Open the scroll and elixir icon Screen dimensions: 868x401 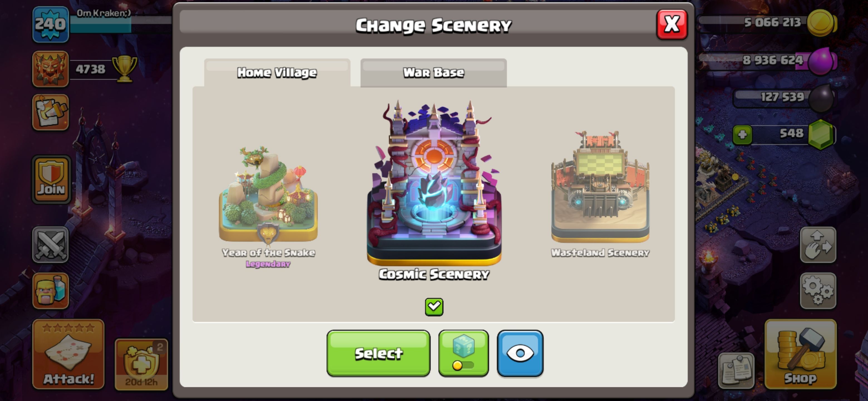(x=51, y=112)
